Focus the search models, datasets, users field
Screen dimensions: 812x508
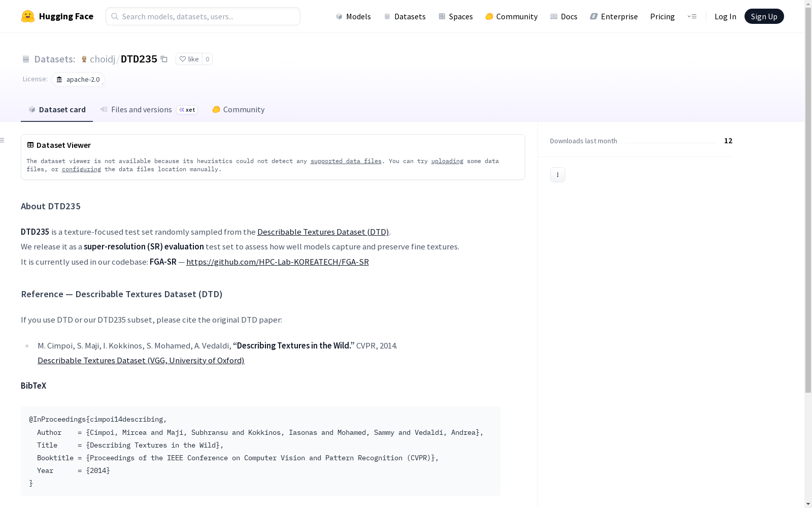[203, 16]
